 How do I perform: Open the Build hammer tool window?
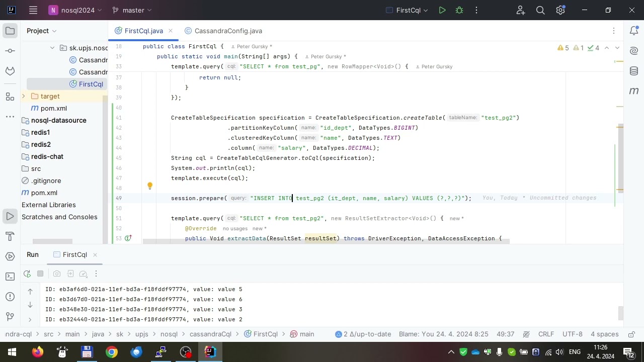pyautogui.click(x=10, y=236)
